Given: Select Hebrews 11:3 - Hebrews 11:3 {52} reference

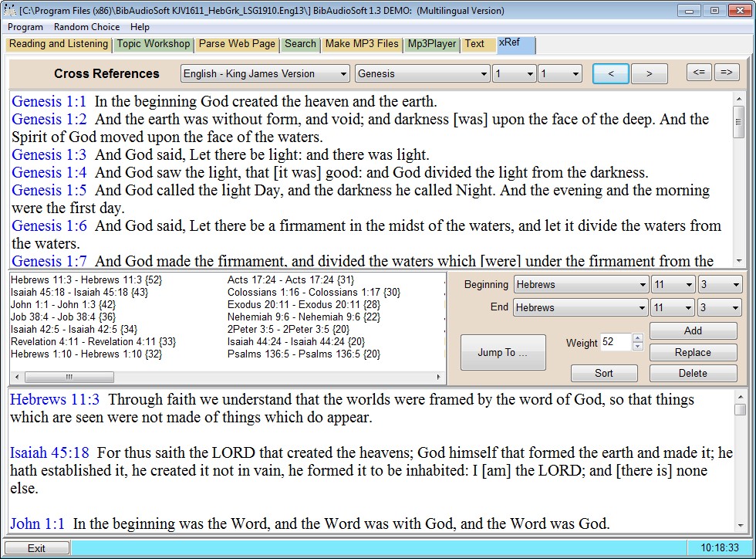Looking at the screenshot, I should (x=86, y=280).
